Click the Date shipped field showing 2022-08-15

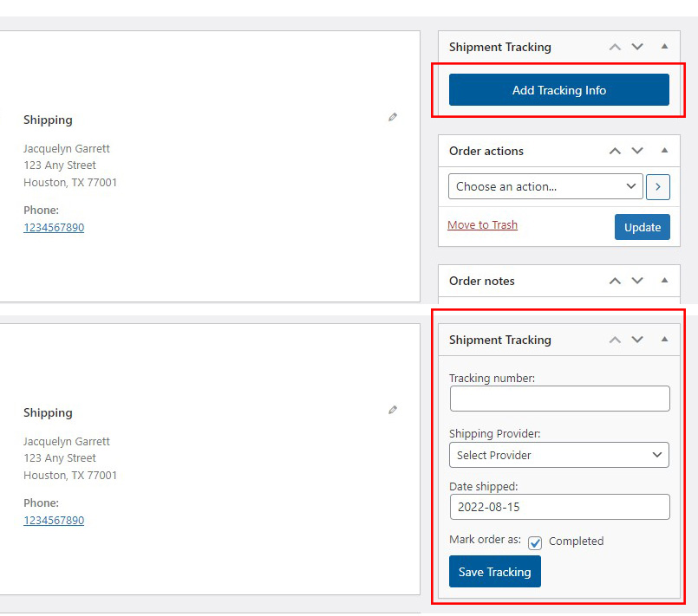[559, 507]
